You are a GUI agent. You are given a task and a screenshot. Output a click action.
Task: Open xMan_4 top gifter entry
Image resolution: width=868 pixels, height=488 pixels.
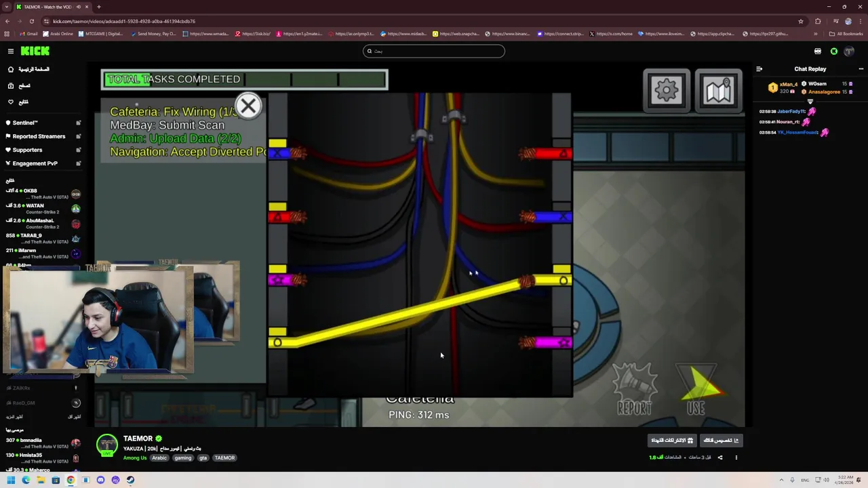783,87
